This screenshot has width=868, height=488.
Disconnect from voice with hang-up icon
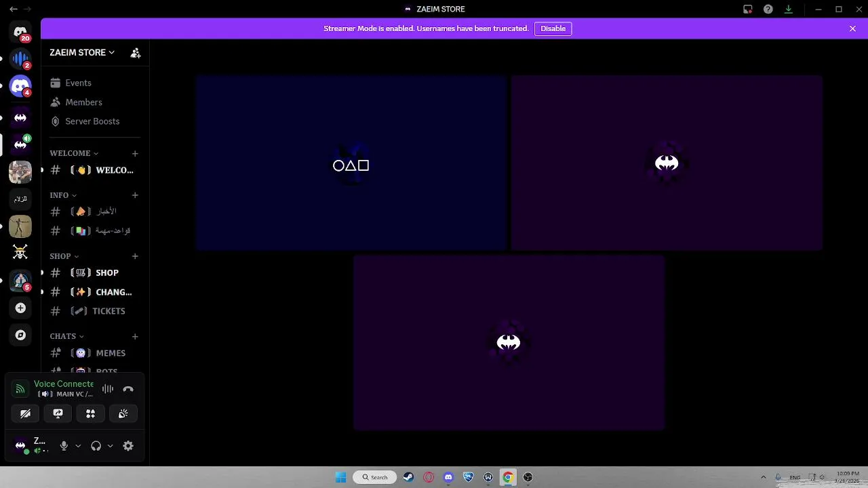tap(128, 389)
